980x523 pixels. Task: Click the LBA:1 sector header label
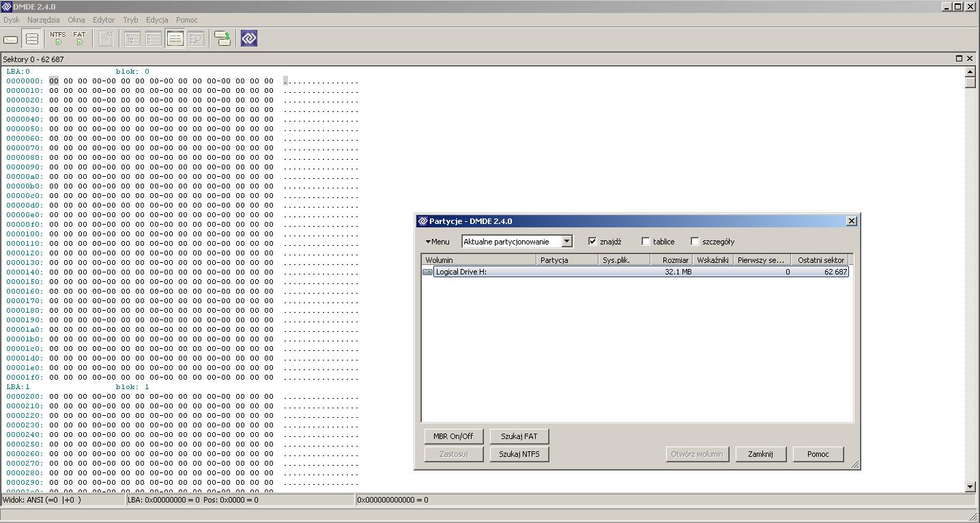pos(18,387)
